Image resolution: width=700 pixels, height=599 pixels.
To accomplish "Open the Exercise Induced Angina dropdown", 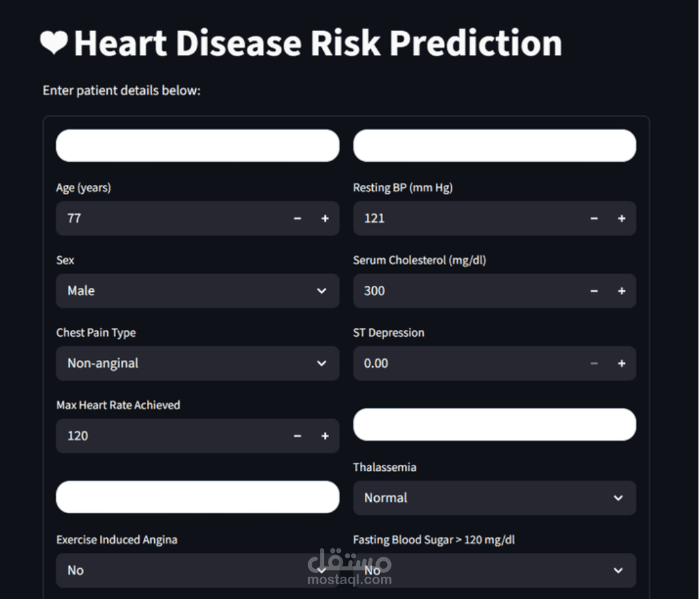I will pyautogui.click(x=197, y=570).
